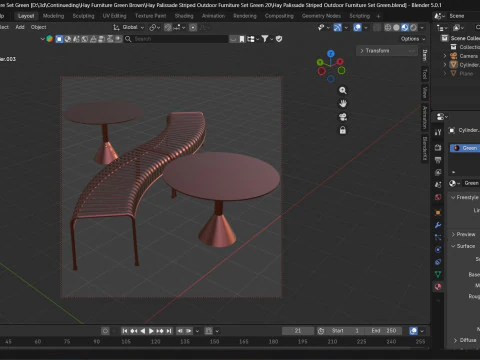Image resolution: width=480 pixels, height=360 pixels.
Task: Open the Add menu
Action: 20,27
